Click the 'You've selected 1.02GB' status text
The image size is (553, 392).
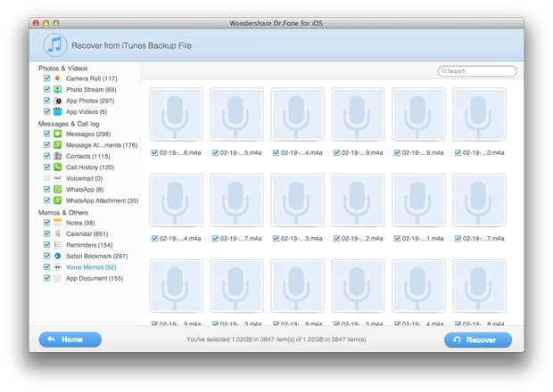pyautogui.click(x=276, y=339)
